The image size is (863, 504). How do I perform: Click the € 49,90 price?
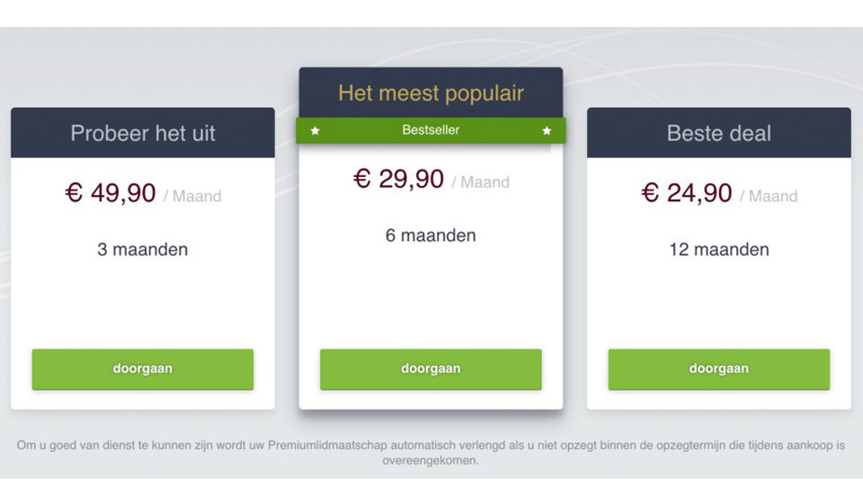pos(111,193)
